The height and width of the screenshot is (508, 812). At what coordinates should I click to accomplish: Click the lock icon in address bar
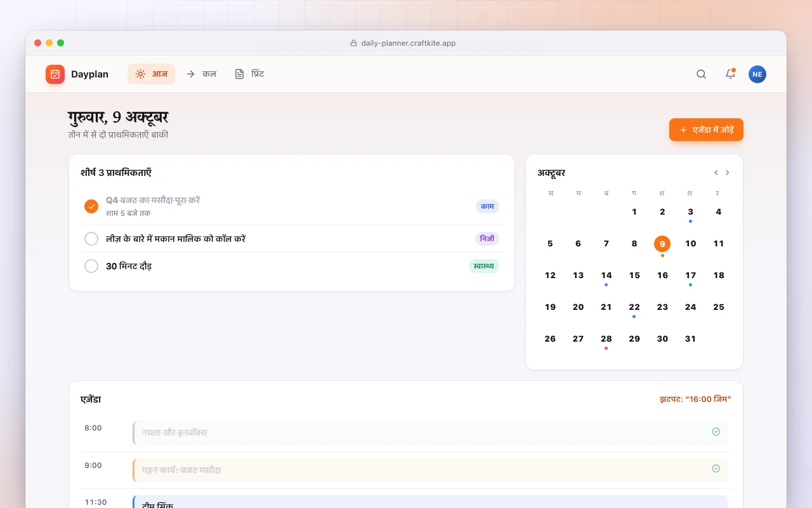[x=354, y=43]
